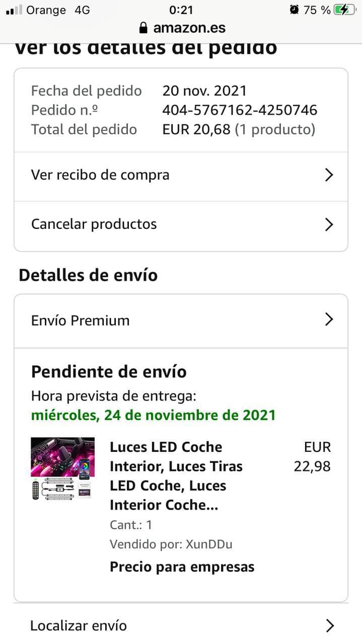Open the Envío Premium chevron
Screen dimensions: 362x644
click(x=329, y=319)
